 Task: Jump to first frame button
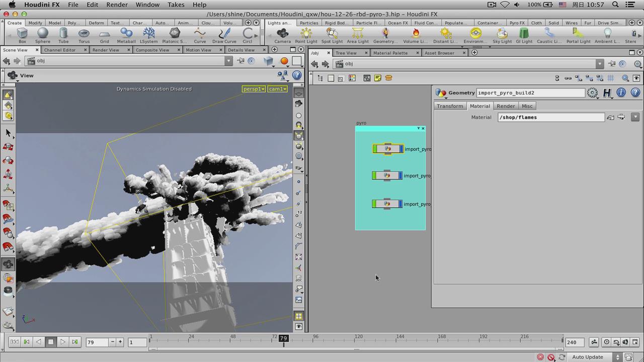pos(15,342)
